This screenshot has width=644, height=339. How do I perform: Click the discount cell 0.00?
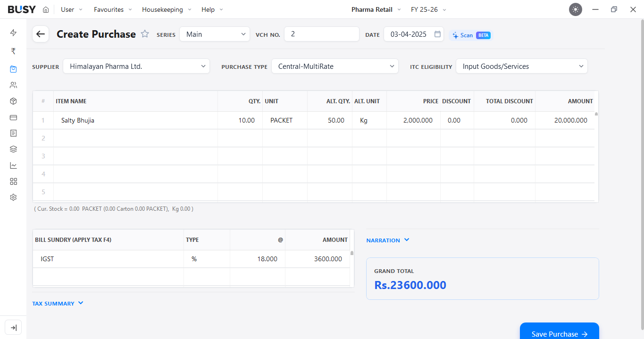(457, 120)
